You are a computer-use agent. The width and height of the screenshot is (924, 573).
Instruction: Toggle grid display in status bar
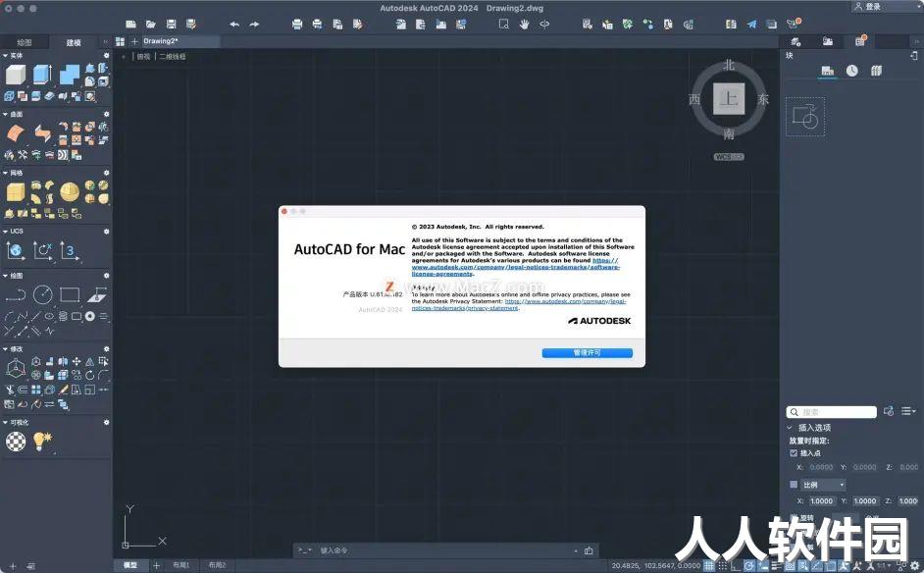pos(709,566)
